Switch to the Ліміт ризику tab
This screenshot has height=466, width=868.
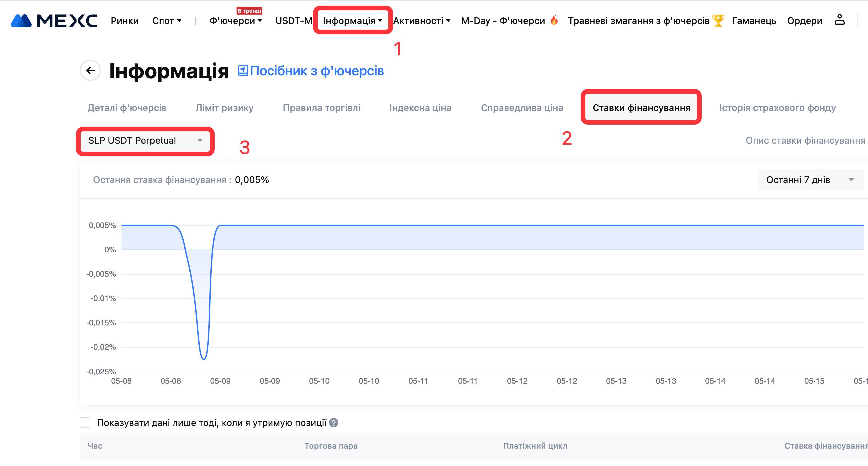[224, 108]
